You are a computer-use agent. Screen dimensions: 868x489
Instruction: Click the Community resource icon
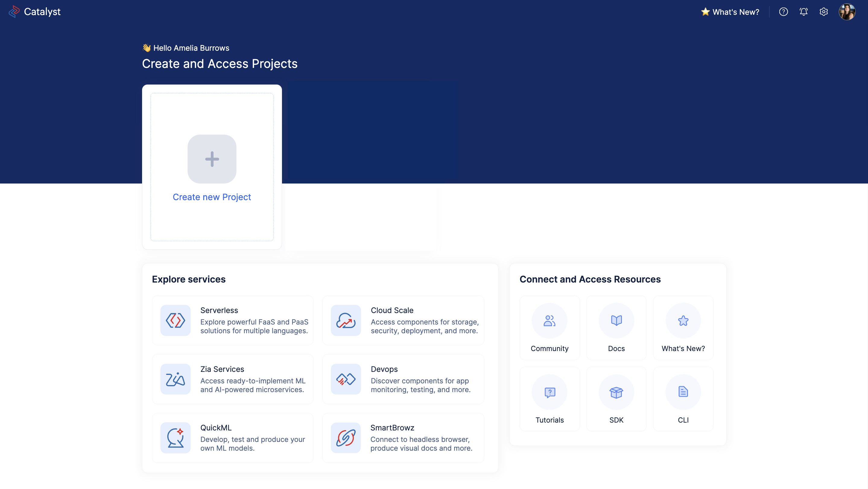click(549, 320)
